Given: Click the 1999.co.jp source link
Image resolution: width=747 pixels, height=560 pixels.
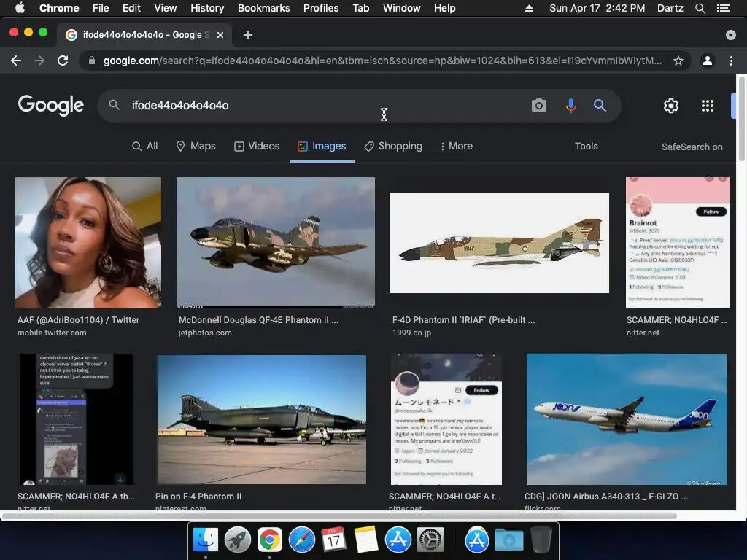Looking at the screenshot, I should pyautogui.click(x=411, y=332).
